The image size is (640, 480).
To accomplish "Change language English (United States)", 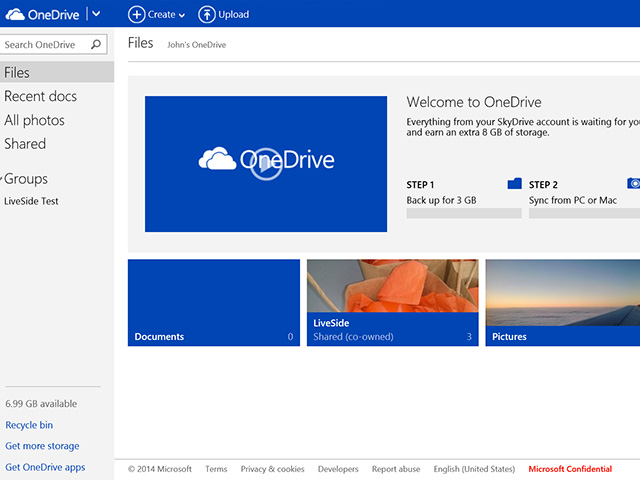I will (474, 469).
